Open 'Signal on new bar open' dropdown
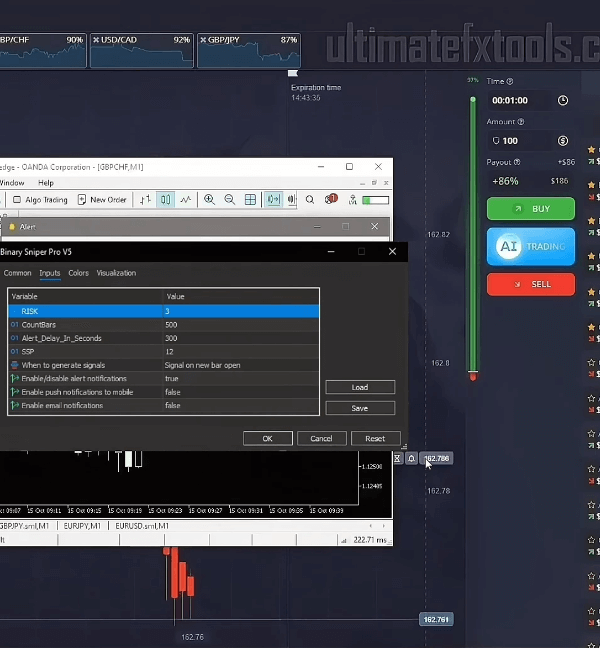The width and height of the screenshot is (600, 648). pyautogui.click(x=241, y=365)
